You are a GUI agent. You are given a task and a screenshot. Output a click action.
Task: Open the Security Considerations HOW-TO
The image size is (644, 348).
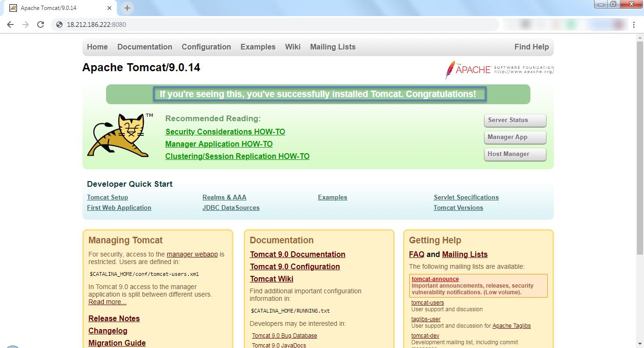tap(225, 132)
